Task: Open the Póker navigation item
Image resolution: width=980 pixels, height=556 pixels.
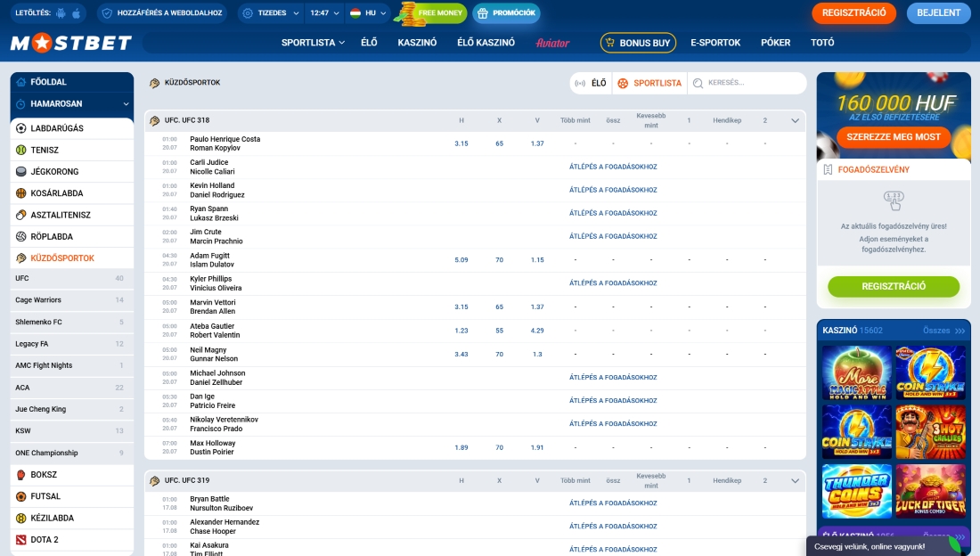Action: (776, 43)
